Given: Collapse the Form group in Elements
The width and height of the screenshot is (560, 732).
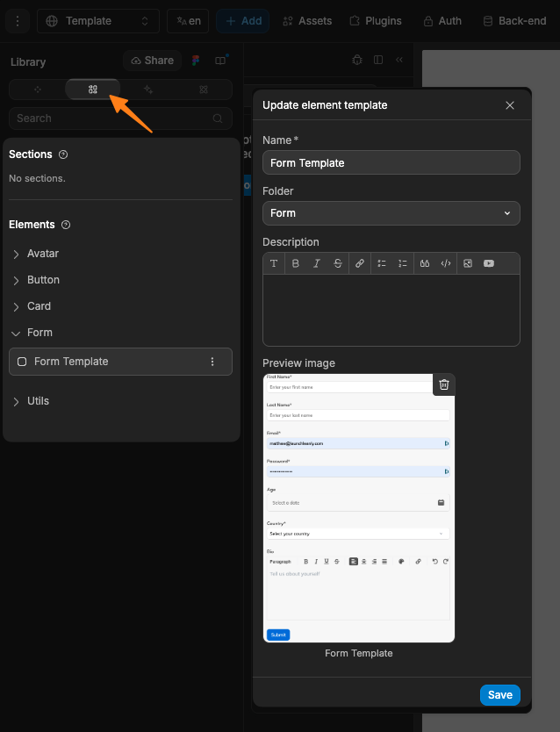Looking at the screenshot, I should [18, 333].
